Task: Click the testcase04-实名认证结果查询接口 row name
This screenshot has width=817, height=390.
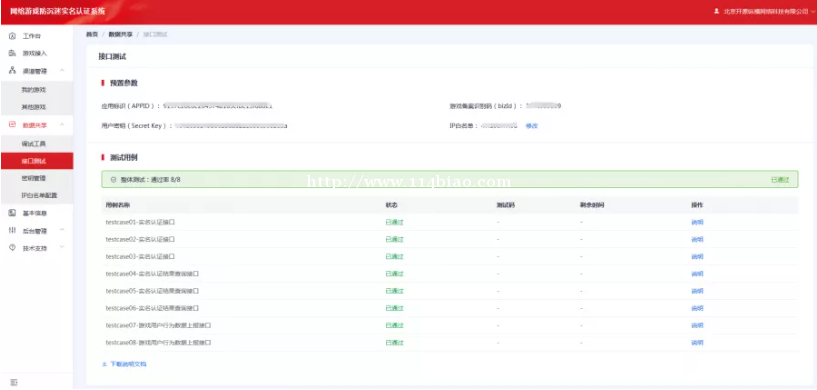Action: coord(152,274)
